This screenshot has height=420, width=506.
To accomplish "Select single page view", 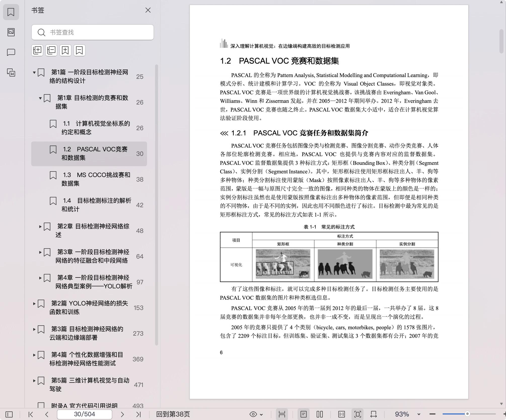I will click(304, 414).
